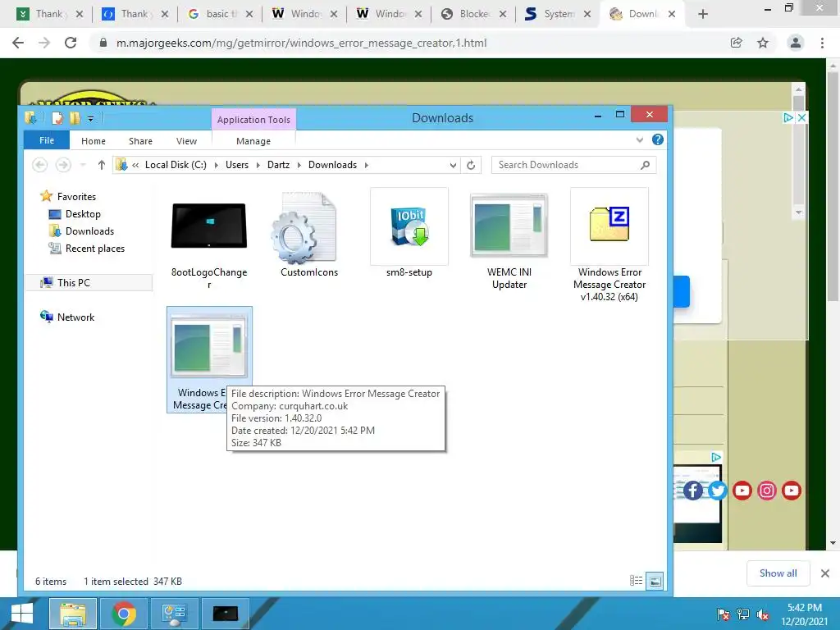Open the Chrome three-dot menu
The width and height of the screenshot is (840, 630).
822,43
